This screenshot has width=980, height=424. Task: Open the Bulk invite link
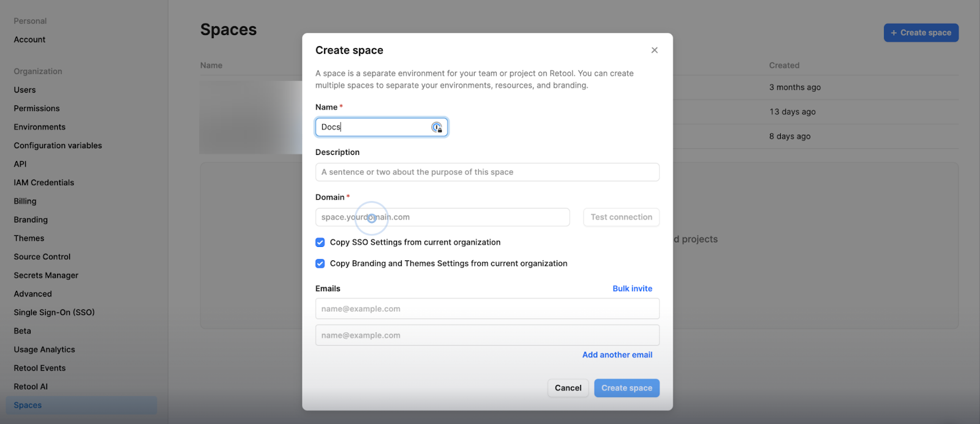(x=632, y=289)
